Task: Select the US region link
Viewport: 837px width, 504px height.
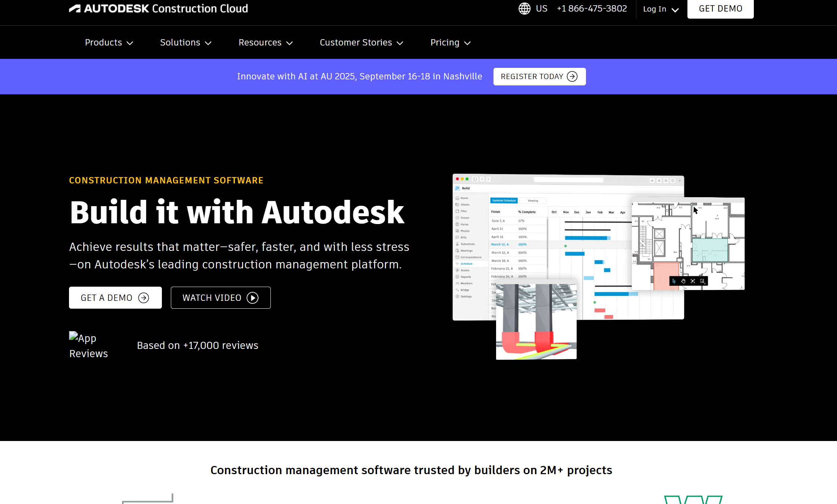Action: 542,9
